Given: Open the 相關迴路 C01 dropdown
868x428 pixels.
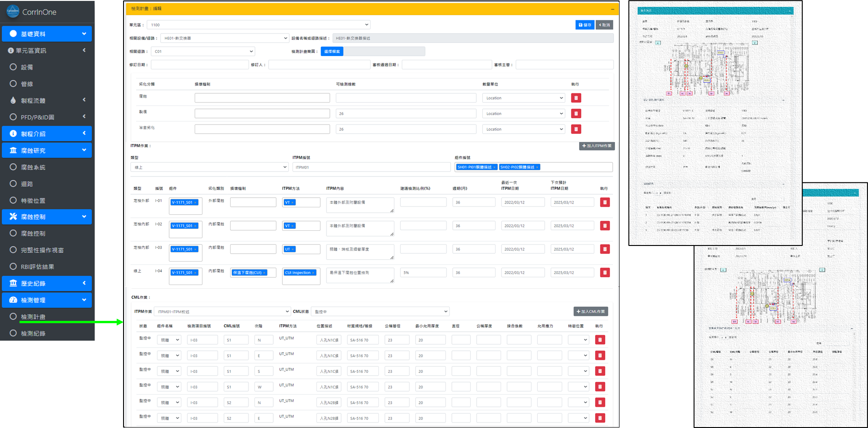Looking at the screenshot, I should 203,51.
